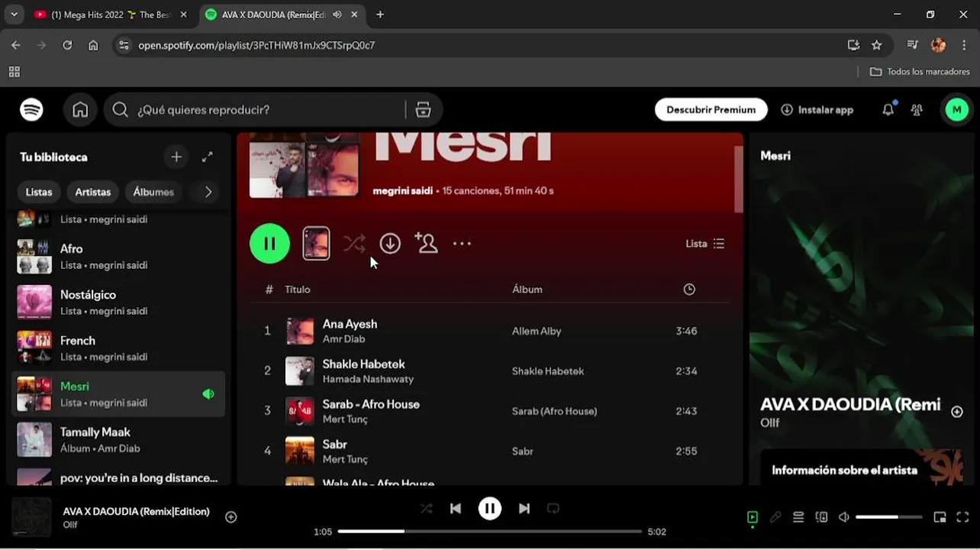
Task: Download the Mesri playlist
Action: click(x=390, y=244)
